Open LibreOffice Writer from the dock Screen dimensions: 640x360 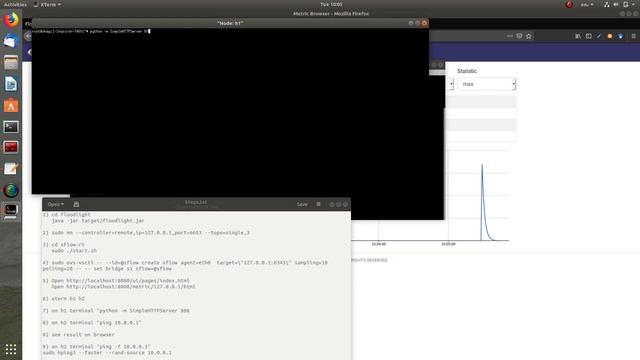11,84
